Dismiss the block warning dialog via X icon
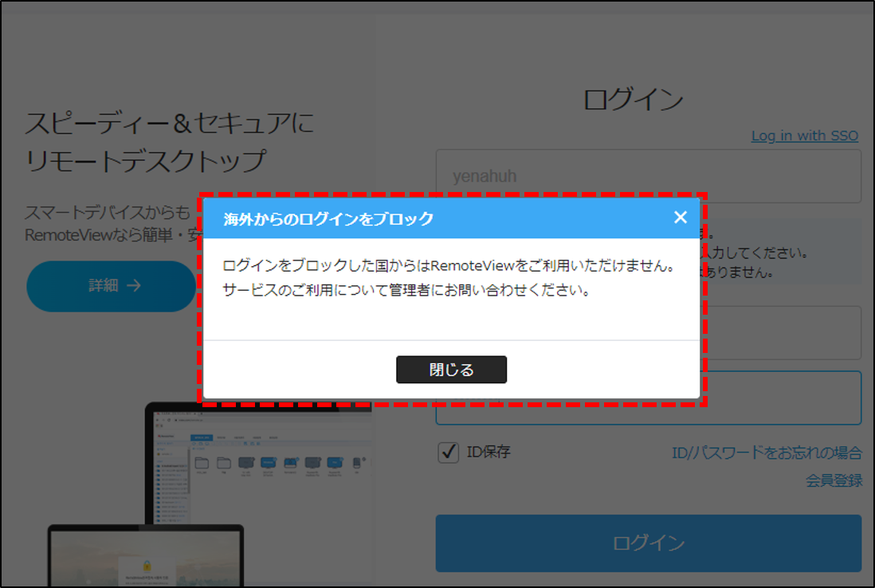The height and width of the screenshot is (588, 875). [x=681, y=217]
